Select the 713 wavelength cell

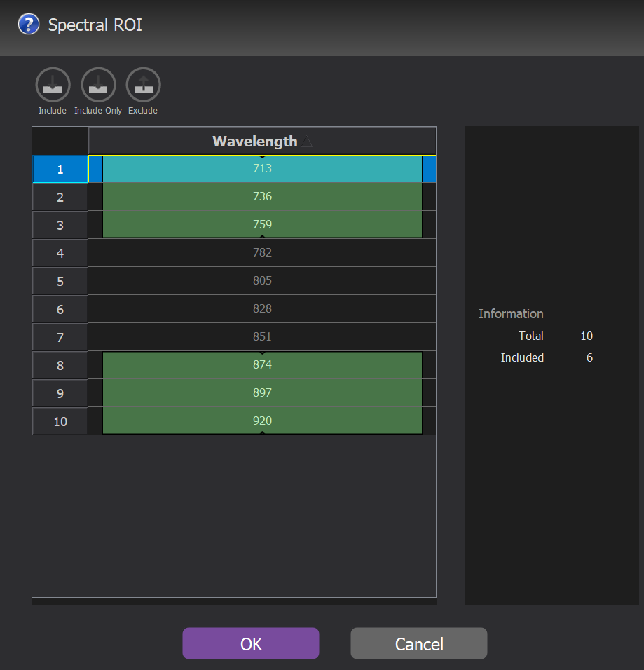pyautogui.click(x=262, y=169)
